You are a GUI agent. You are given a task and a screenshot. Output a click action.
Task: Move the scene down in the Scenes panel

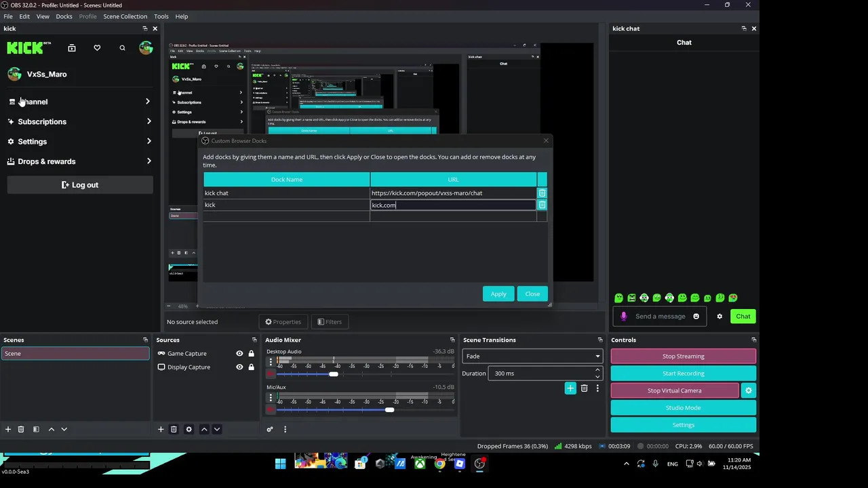(x=64, y=429)
